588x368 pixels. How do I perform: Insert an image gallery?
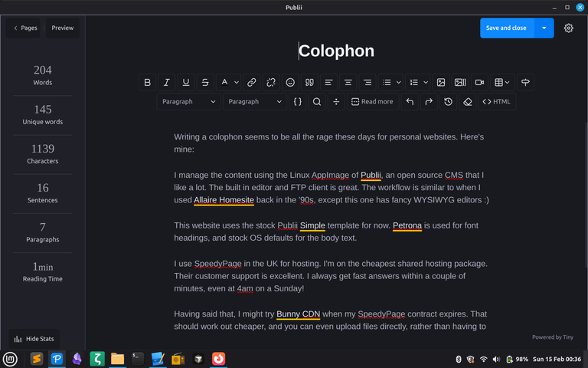460,82
